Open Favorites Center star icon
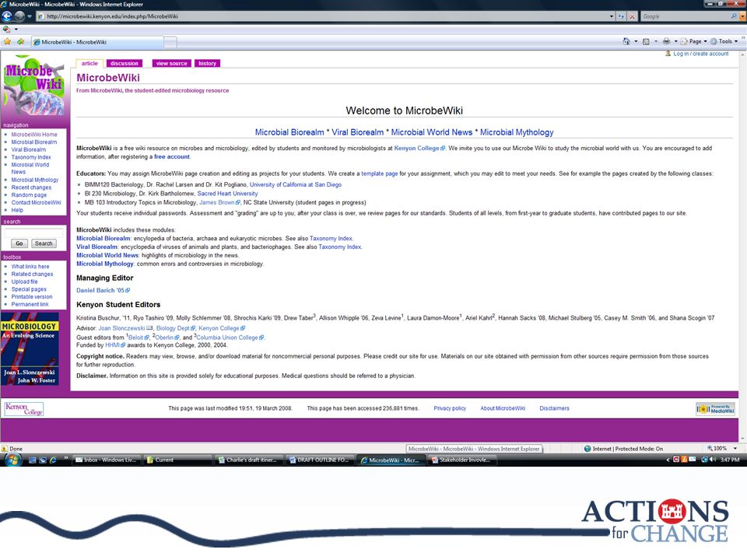 pos(7,42)
